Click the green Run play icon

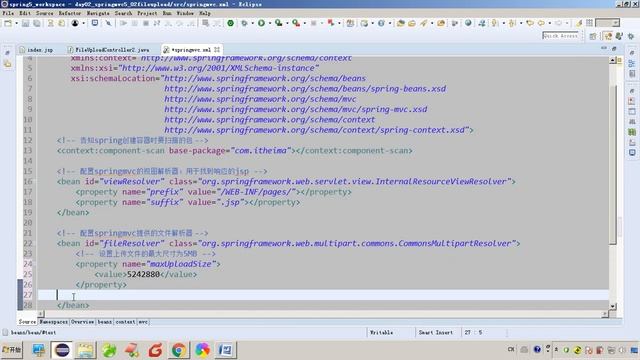tap(261, 23)
